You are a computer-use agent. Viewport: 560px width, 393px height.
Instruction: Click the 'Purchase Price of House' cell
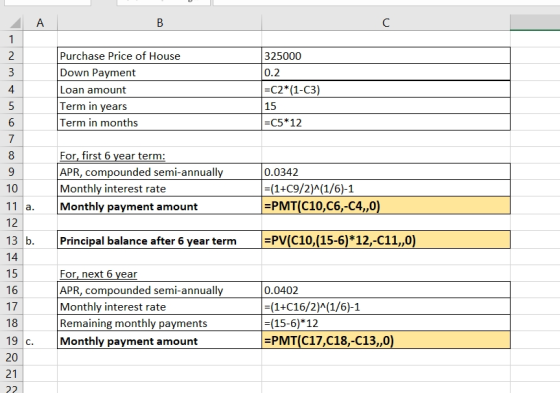click(x=160, y=56)
